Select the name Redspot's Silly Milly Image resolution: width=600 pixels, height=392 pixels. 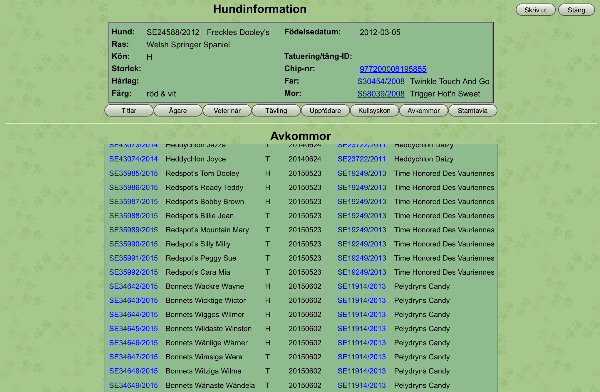(x=198, y=244)
